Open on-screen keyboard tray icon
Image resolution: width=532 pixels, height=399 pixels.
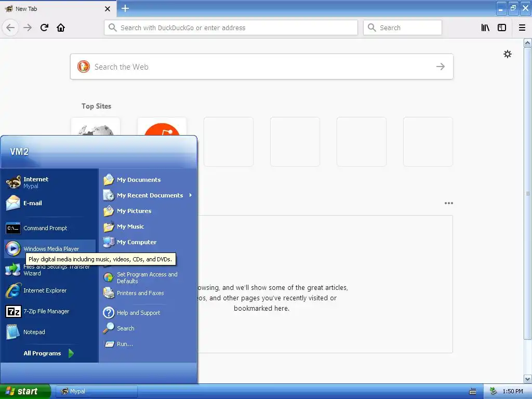472,392
